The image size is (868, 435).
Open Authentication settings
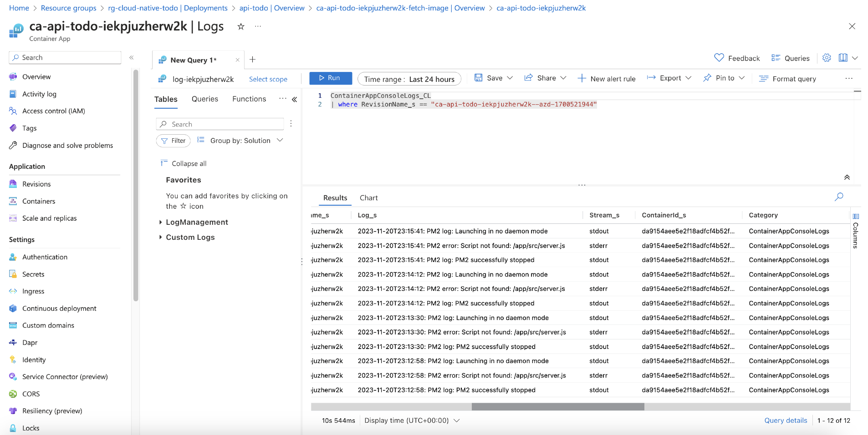click(45, 257)
